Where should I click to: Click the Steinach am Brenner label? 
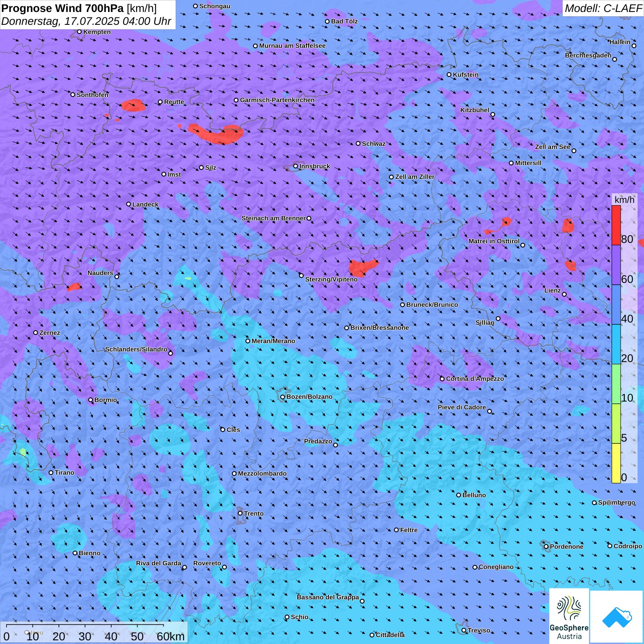coord(273,218)
